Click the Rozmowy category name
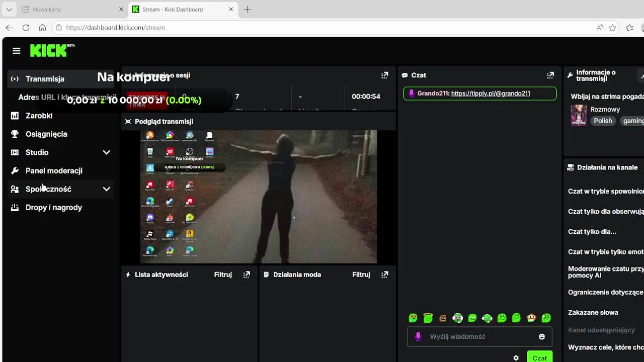This screenshot has width=644, height=362. click(605, 109)
